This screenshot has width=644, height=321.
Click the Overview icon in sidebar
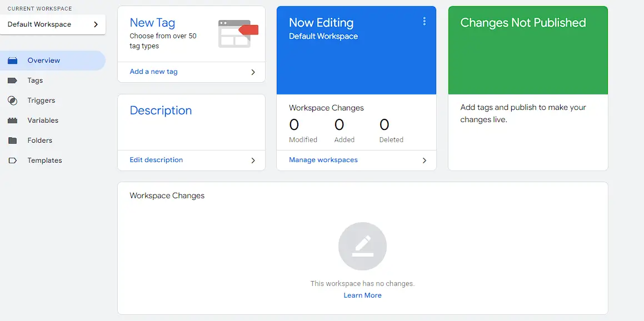[12, 61]
